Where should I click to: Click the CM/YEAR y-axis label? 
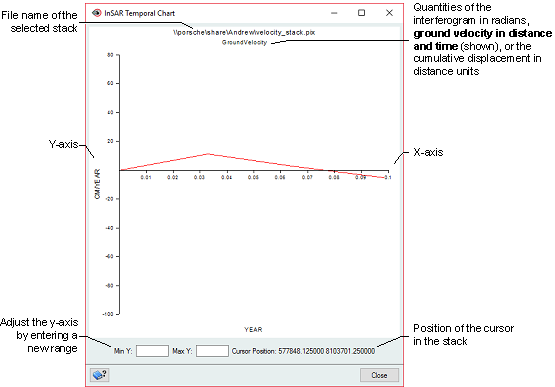point(97,184)
